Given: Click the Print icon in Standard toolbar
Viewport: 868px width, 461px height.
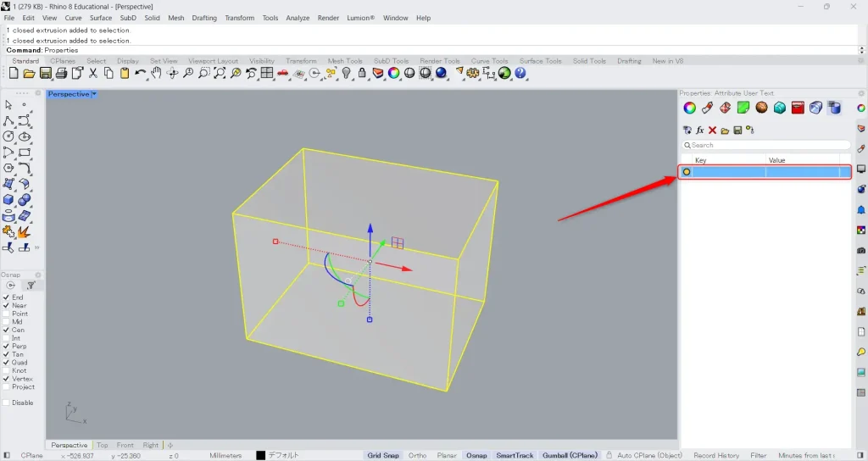Looking at the screenshot, I should pos(62,74).
